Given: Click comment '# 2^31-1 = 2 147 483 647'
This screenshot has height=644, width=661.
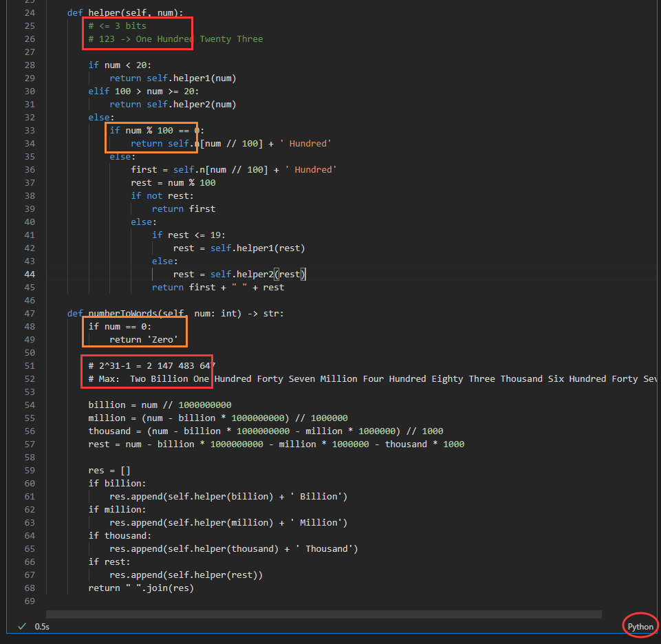Looking at the screenshot, I should coord(152,365).
